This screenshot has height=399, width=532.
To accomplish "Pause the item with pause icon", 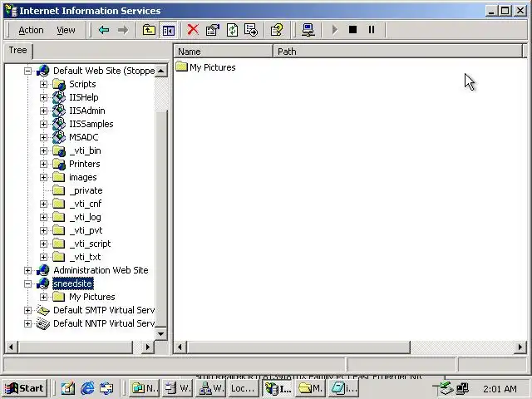I will (372, 30).
